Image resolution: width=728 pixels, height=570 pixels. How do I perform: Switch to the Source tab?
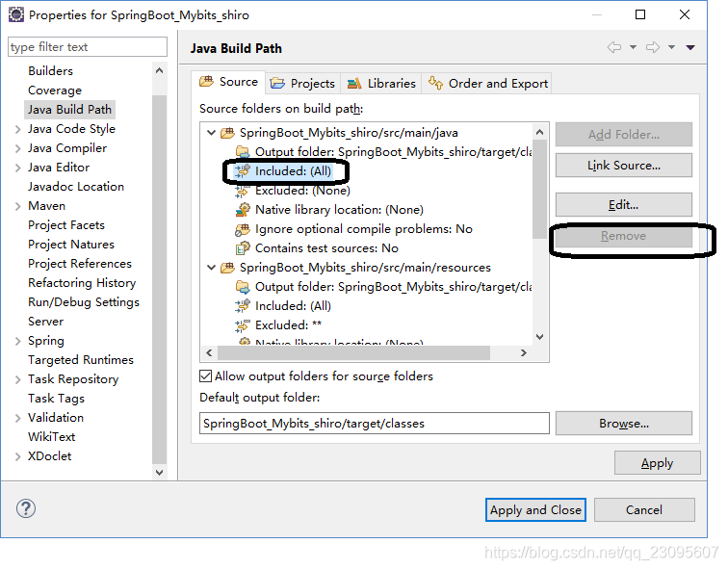[x=228, y=82]
